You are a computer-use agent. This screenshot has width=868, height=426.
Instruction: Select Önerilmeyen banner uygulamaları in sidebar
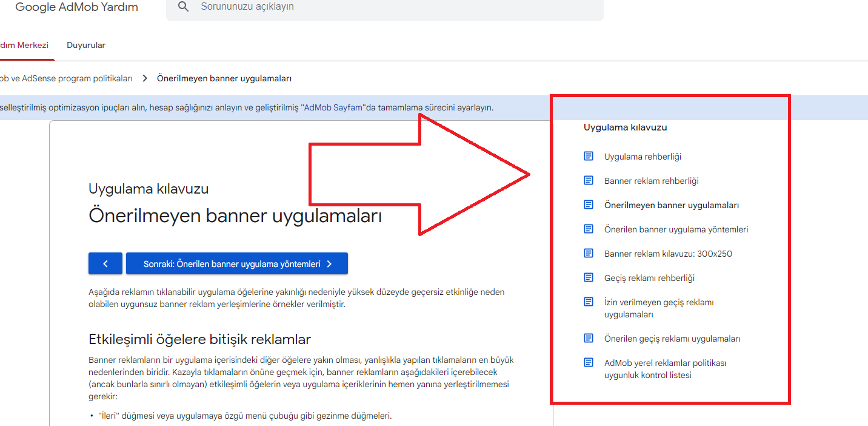(672, 205)
